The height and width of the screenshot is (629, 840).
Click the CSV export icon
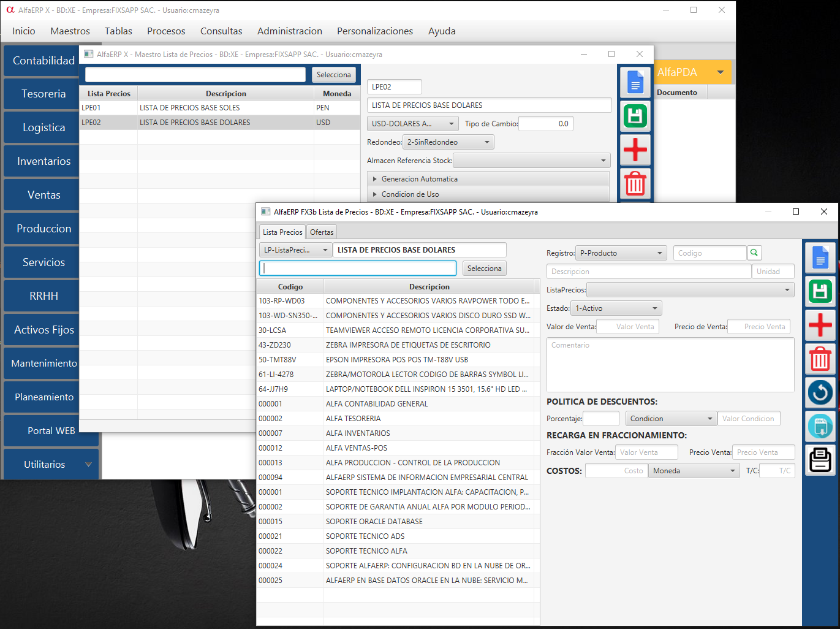tap(820, 426)
